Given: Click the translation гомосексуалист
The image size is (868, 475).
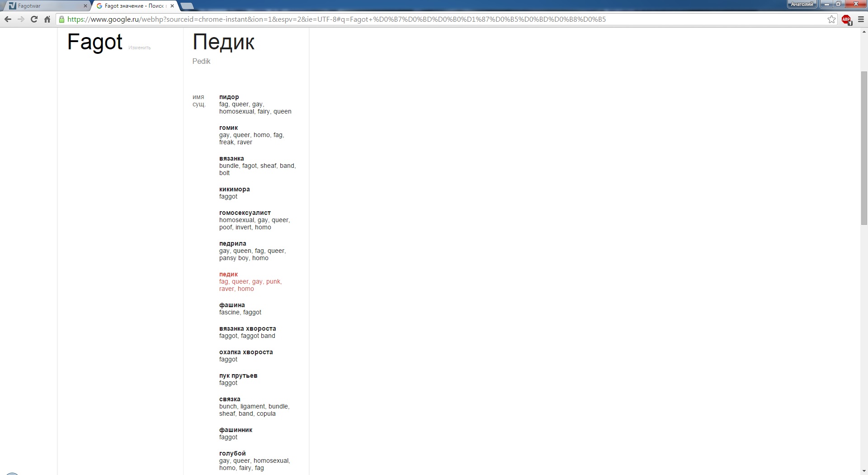Looking at the screenshot, I should (245, 213).
